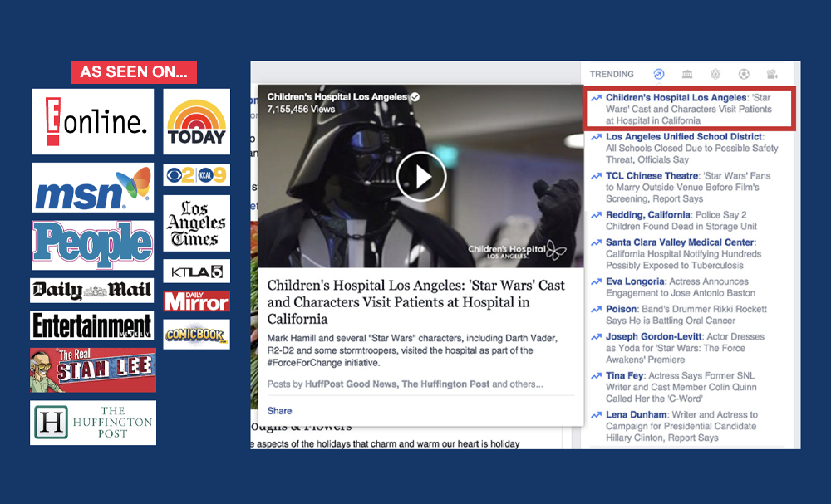
Task: Select the Top Trends icon in Trending
Action: 659,74
